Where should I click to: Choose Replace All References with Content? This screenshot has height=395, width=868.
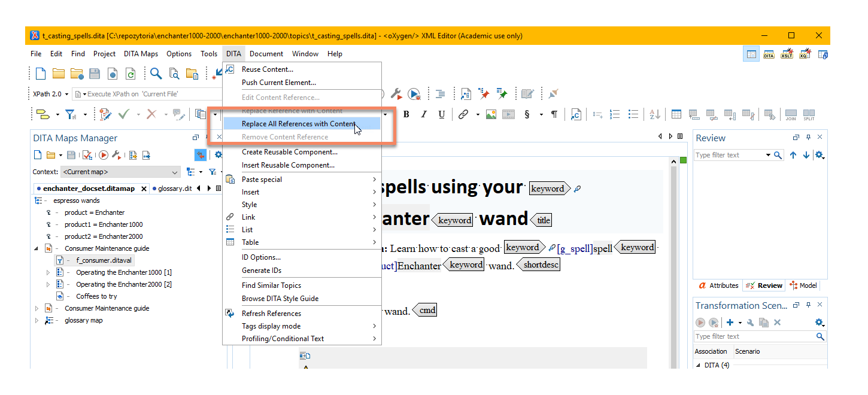click(x=298, y=124)
